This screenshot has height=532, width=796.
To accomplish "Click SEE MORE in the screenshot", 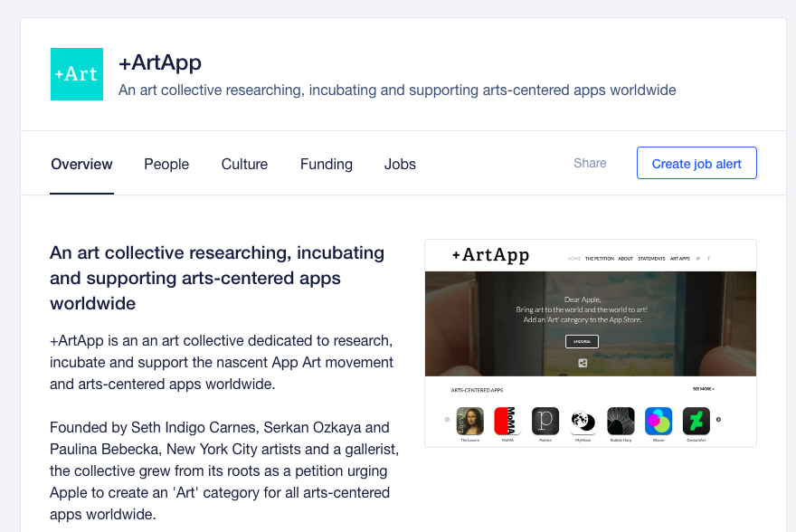I will click(x=704, y=389).
